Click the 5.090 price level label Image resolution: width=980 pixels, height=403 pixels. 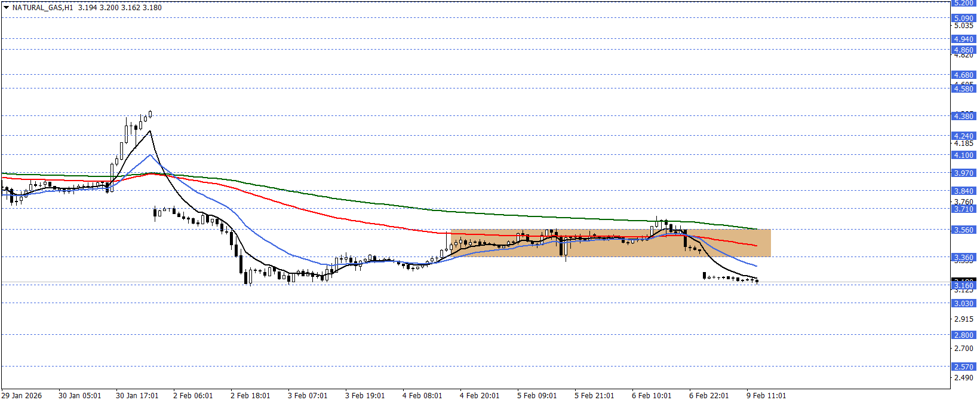click(963, 18)
